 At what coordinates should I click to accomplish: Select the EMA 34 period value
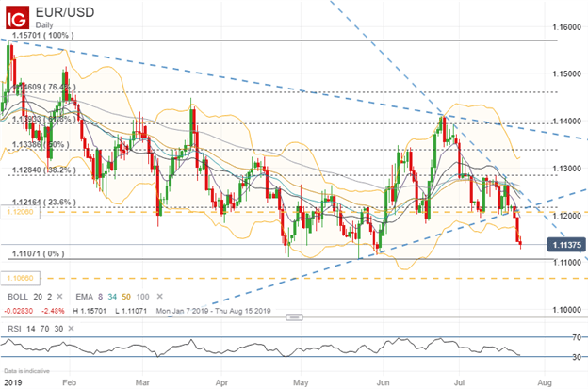tap(112, 297)
